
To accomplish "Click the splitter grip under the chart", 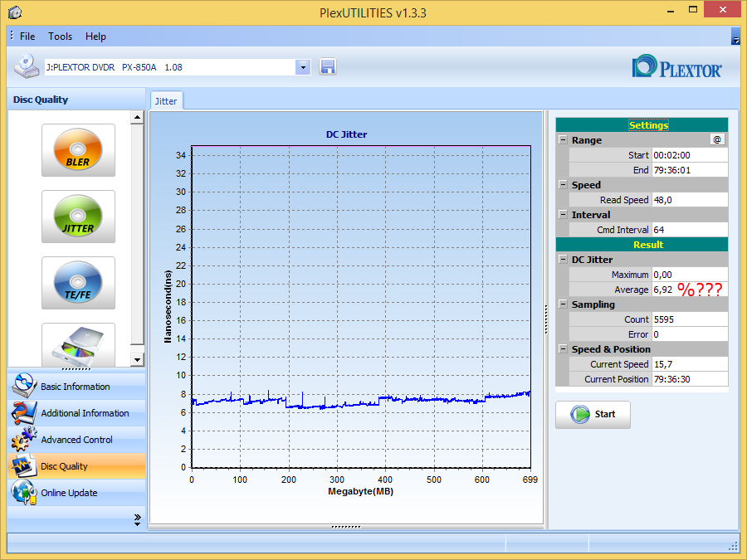I will pyautogui.click(x=346, y=527).
